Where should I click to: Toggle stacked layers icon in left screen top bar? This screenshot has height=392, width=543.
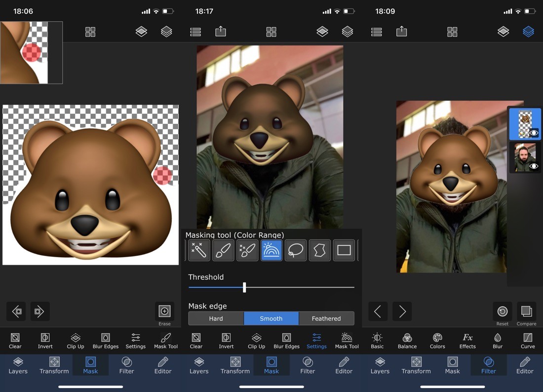(166, 32)
